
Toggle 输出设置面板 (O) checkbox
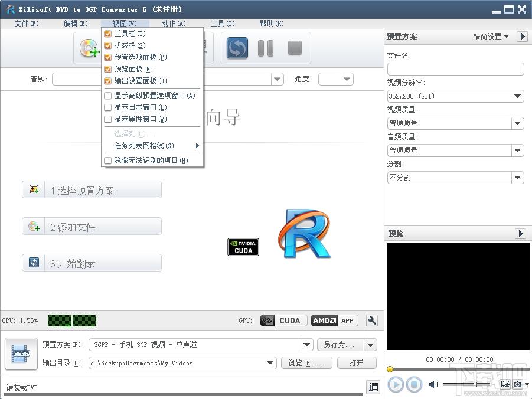[108, 81]
